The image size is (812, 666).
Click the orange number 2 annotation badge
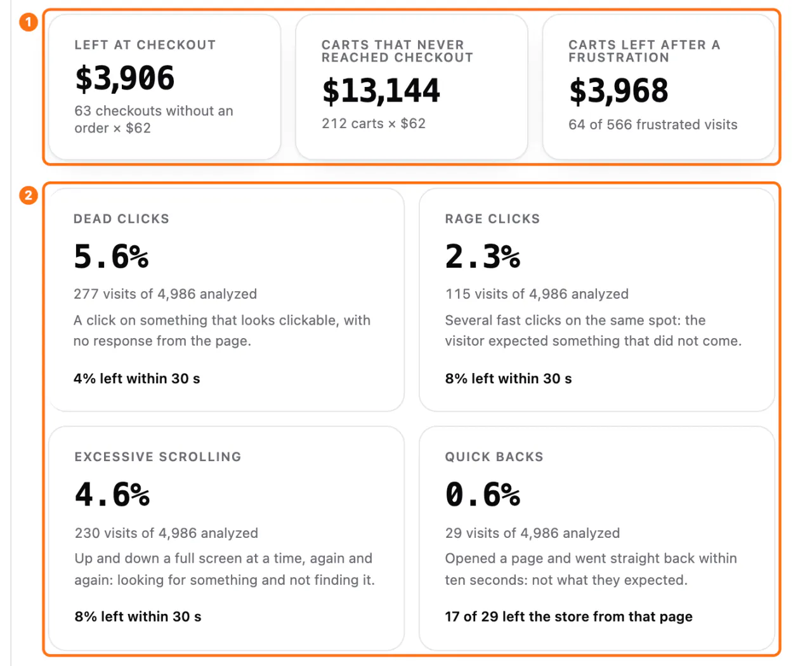[x=29, y=195]
